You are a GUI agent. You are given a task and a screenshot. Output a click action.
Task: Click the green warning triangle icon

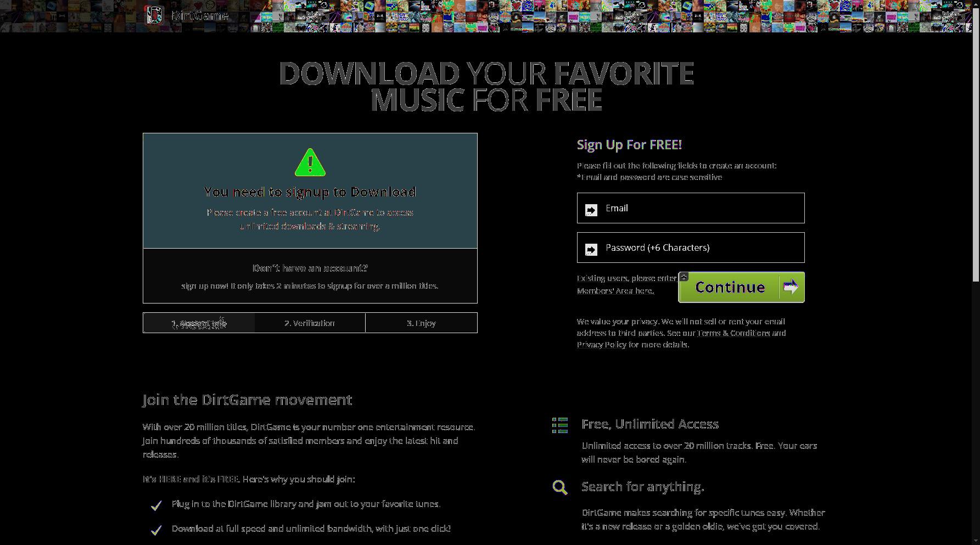(x=310, y=162)
